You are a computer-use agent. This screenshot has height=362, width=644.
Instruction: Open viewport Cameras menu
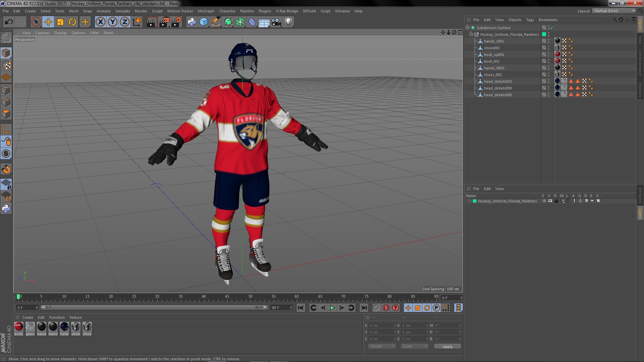coord(42,33)
